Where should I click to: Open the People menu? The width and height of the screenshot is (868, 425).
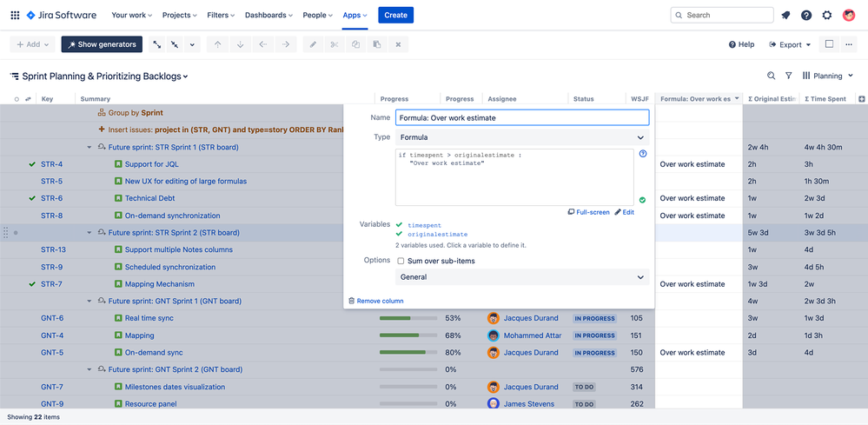(x=317, y=16)
